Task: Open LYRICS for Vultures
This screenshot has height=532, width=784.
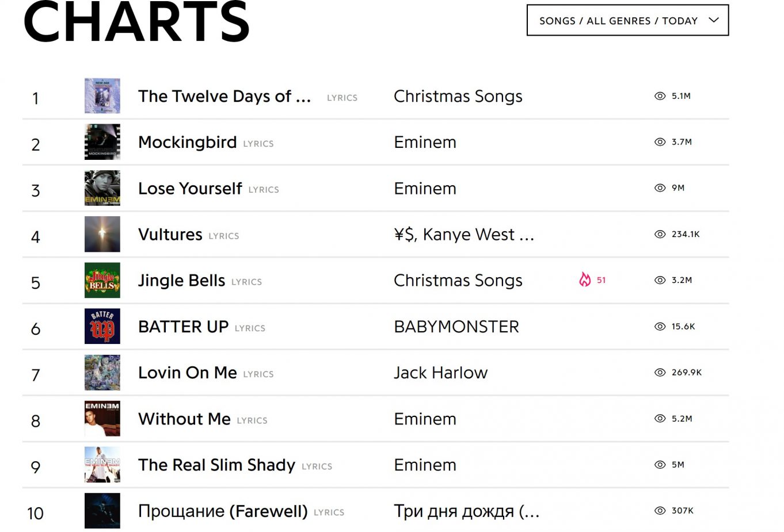Action: click(x=223, y=236)
